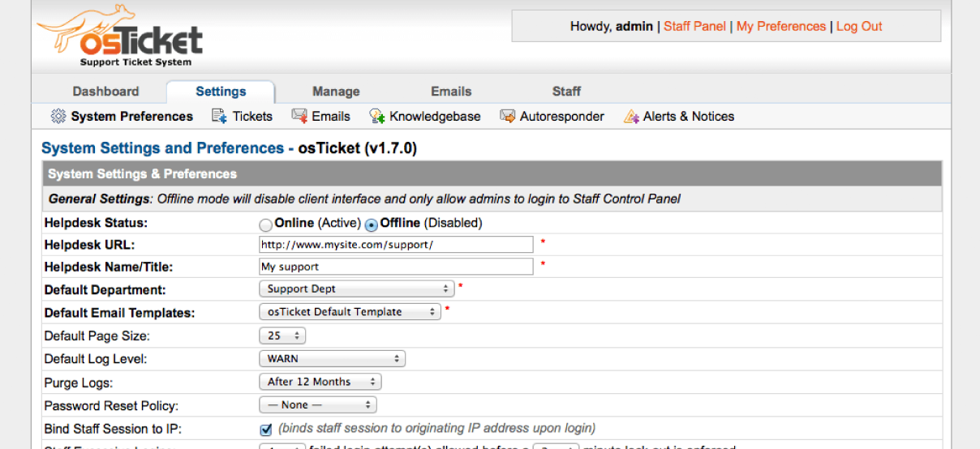
Task: Click into the Helpdesk URL field
Action: 396,244
